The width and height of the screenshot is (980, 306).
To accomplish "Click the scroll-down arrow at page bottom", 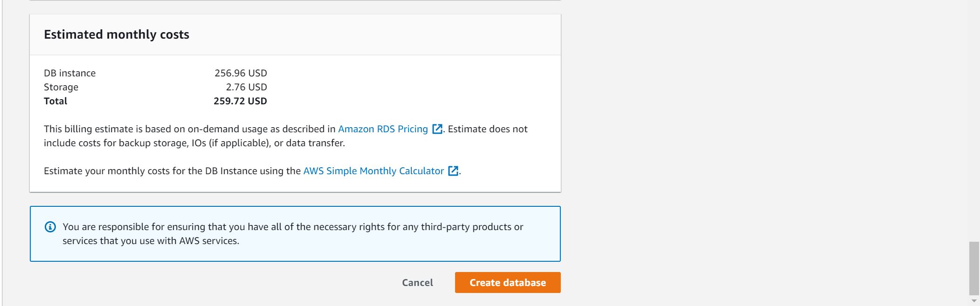I will [973, 301].
